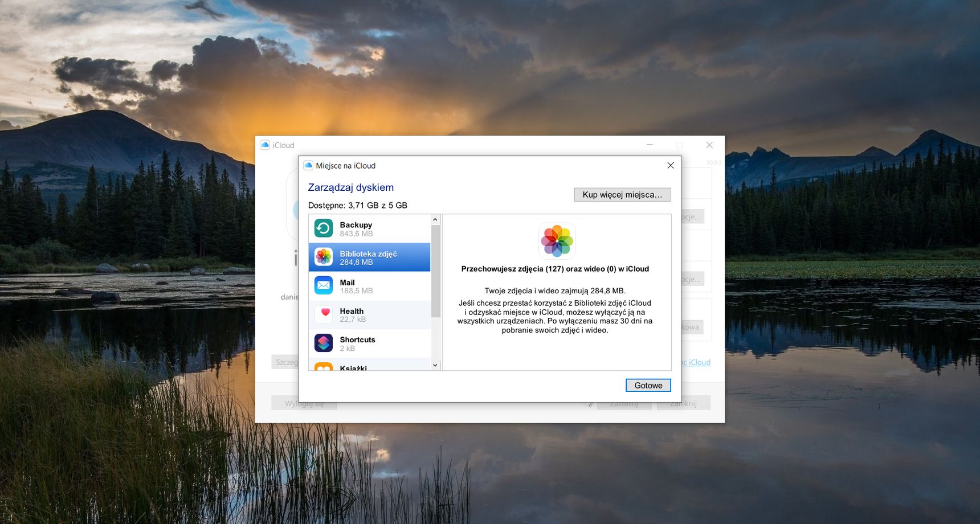980x524 pixels.
Task: Select the Backupy 843,6 MB row
Action: pos(370,229)
